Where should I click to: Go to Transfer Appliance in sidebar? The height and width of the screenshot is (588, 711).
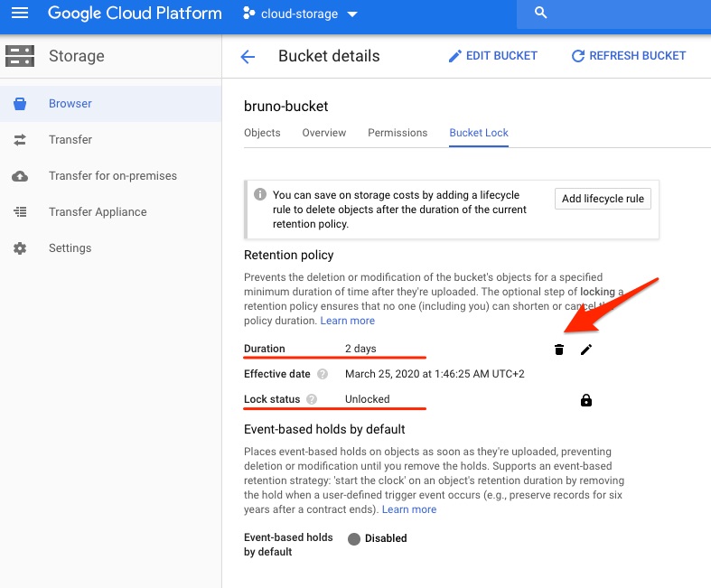[x=98, y=212]
